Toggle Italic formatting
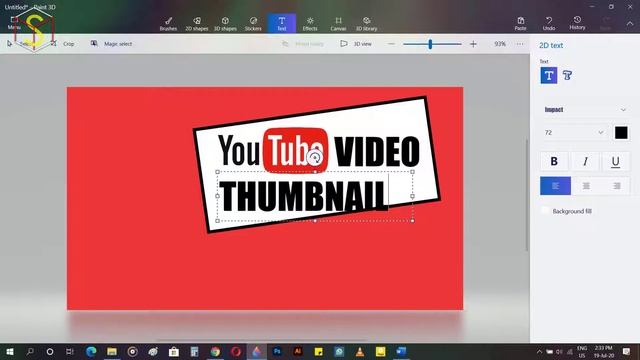 tap(585, 161)
